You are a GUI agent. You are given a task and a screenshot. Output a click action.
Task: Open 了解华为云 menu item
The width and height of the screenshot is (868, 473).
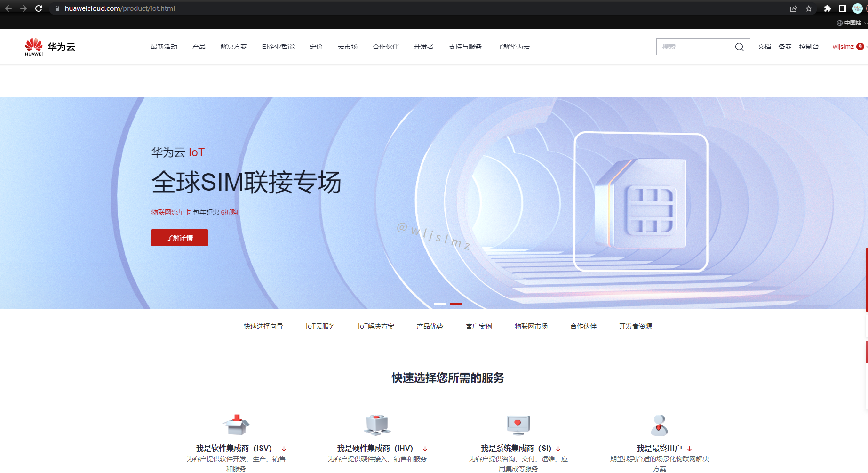pyautogui.click(x=513, y=47)
